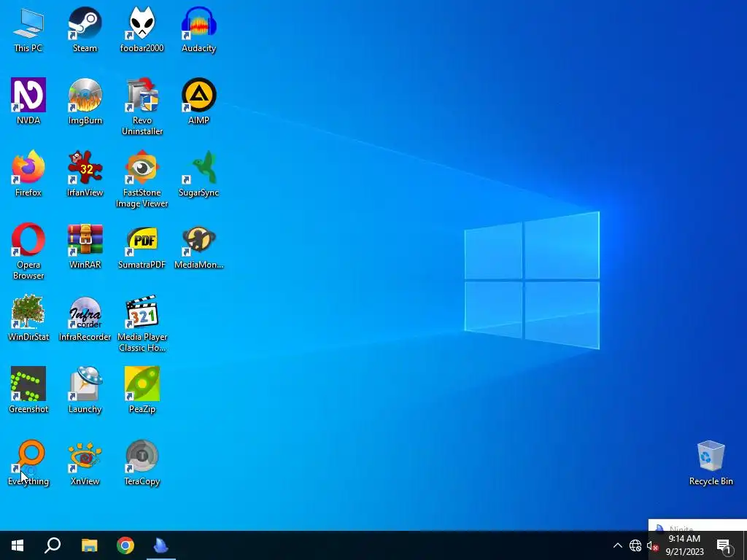Click the AIMP desktop icon
This screenshot has width=747, height=560.
[x=198, y=101]
